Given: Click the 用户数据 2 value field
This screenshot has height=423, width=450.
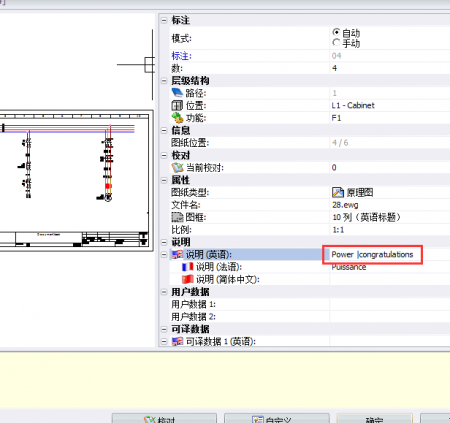Looking at the screenshot, I should (390, 317).
